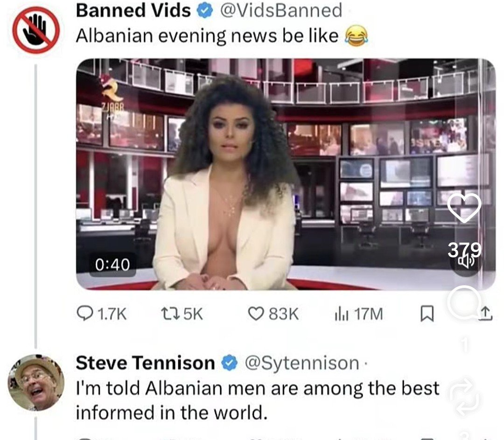Tap the white overlay heart icon

tap(464, 208)
